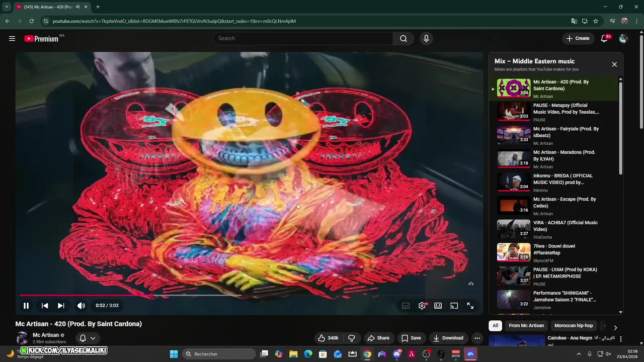The image size is (644, 362).
Task: Click the taskbar Rechercher search box
Action: (219, 354)
